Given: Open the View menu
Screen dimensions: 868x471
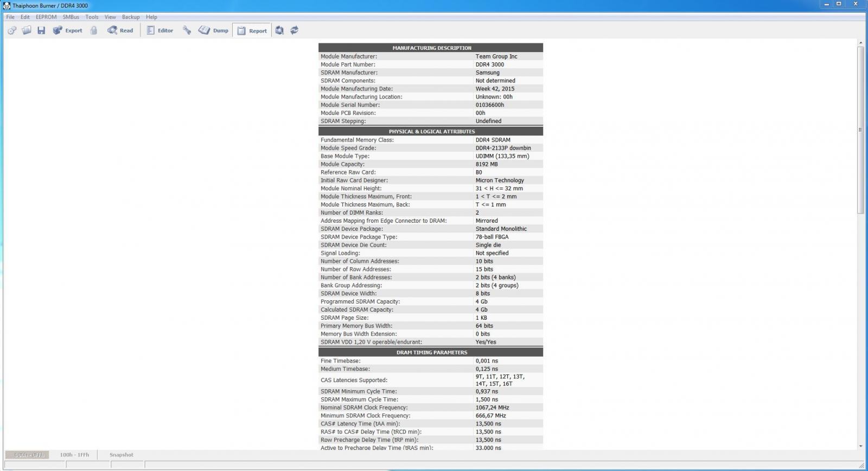Looking at the screenshot, I should [x=110, y=17].
